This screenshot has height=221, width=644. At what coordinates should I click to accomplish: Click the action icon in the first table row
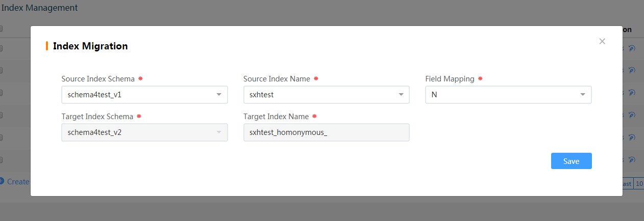pos(632,48)
